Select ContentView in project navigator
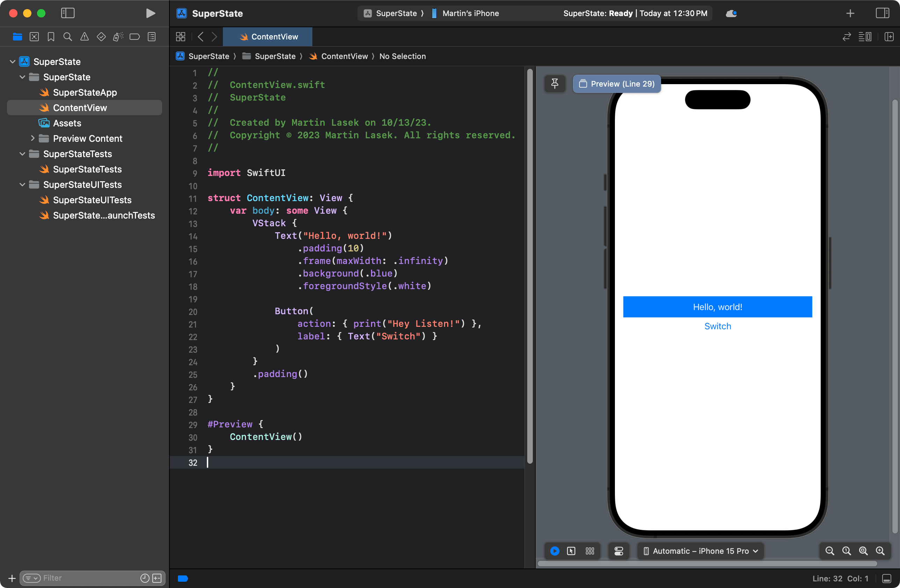900x588 pixels. tap(84, 108)
